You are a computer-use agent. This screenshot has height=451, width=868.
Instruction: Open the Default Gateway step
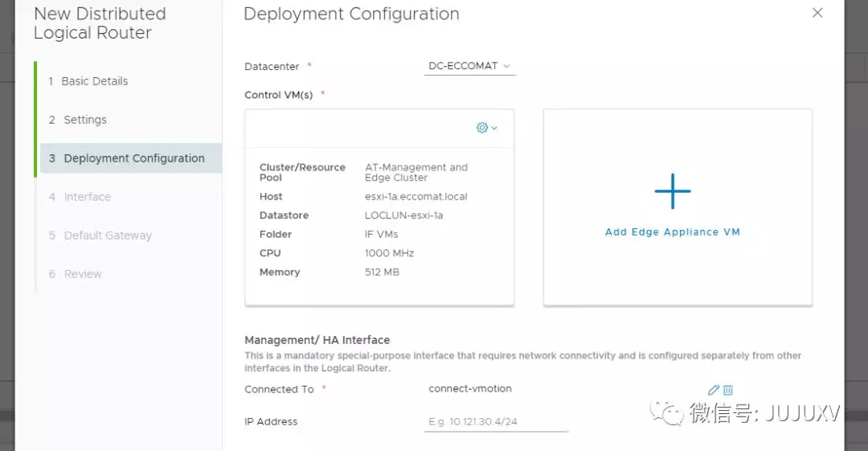click(x=107, y=236)
